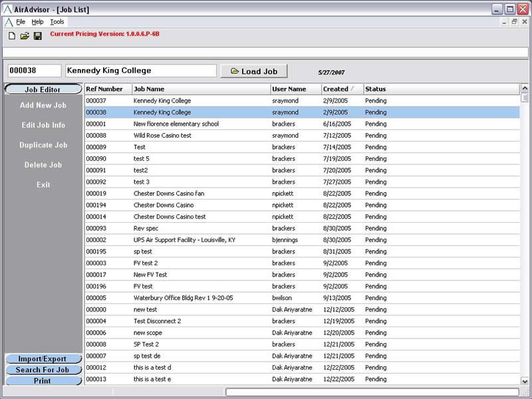Screen dimensions: 532x399
Task: Expand the Print panel section
Action: (x=43, y=381)
